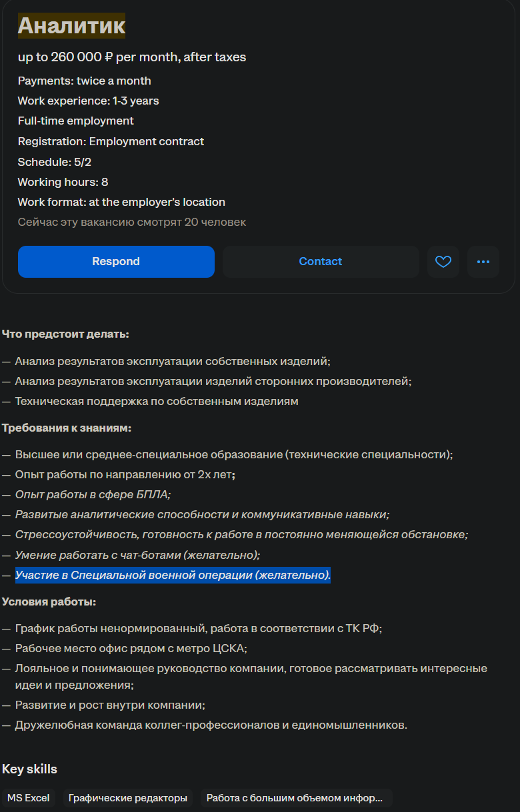Screen dimensions: 520x812
Task: Click the Schedule: 5/2 line
Action: click(55, 162)
